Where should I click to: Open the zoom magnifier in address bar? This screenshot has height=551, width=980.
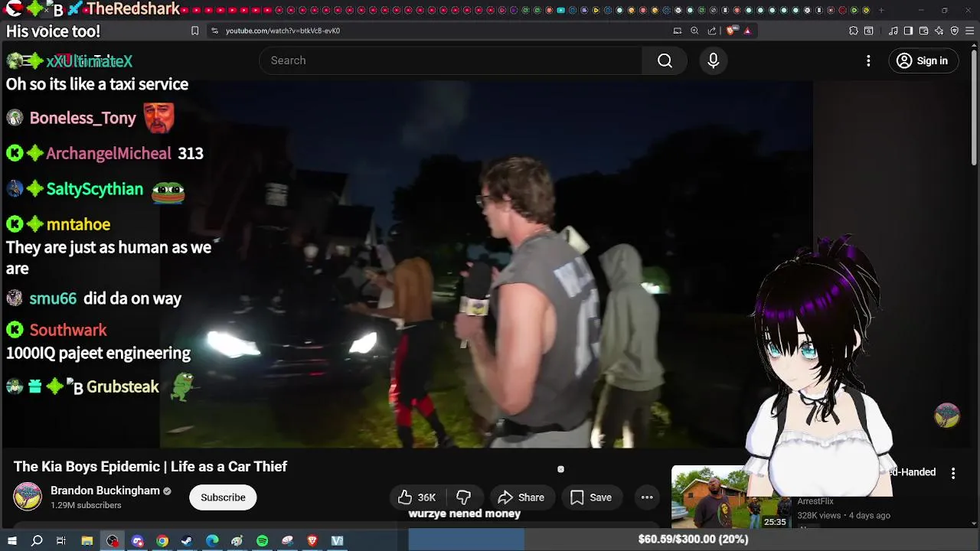coord(694,31)
